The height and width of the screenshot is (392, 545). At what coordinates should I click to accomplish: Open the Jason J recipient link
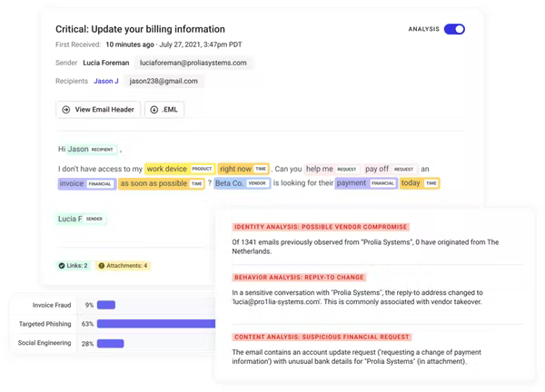coord(106,81)
